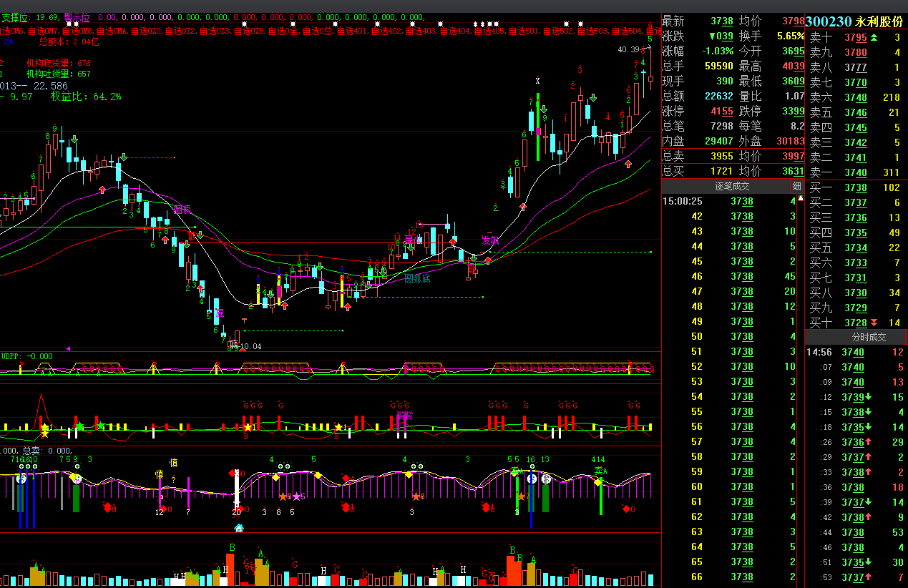Select the 卖五 3746 ask row
This screenshot has width=908, height=588.
pyautogui.click(x=856, y=112)
